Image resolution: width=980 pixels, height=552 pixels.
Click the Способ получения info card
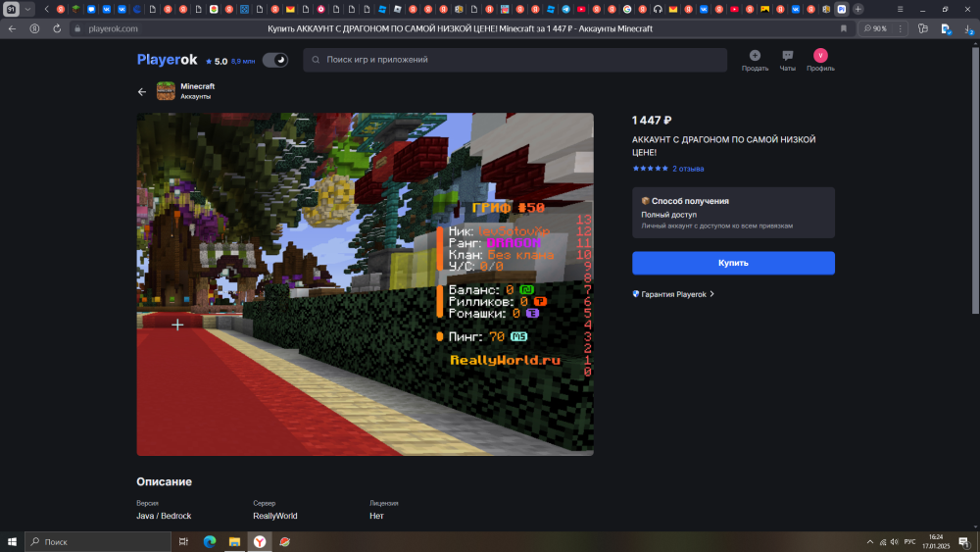coord(733,213)
